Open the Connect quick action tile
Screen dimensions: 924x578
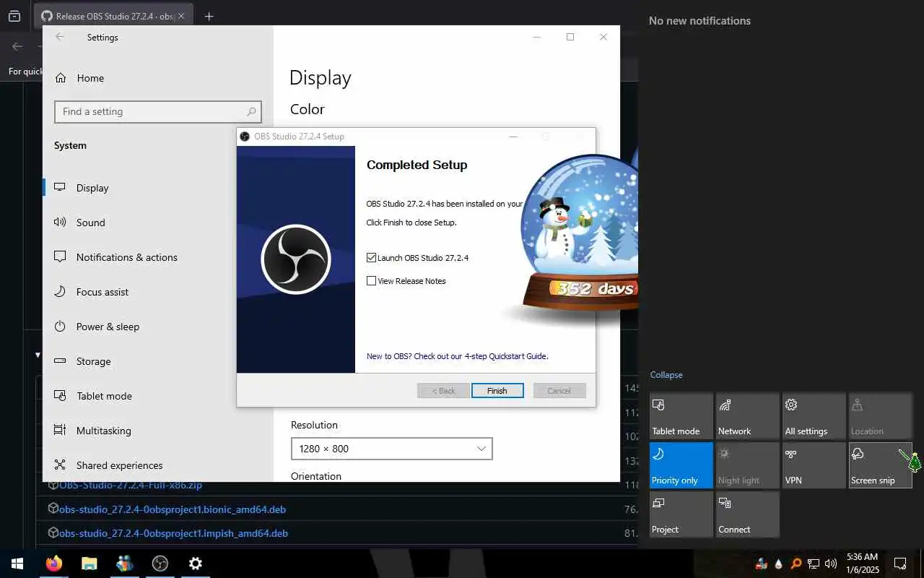coord(747,514)
